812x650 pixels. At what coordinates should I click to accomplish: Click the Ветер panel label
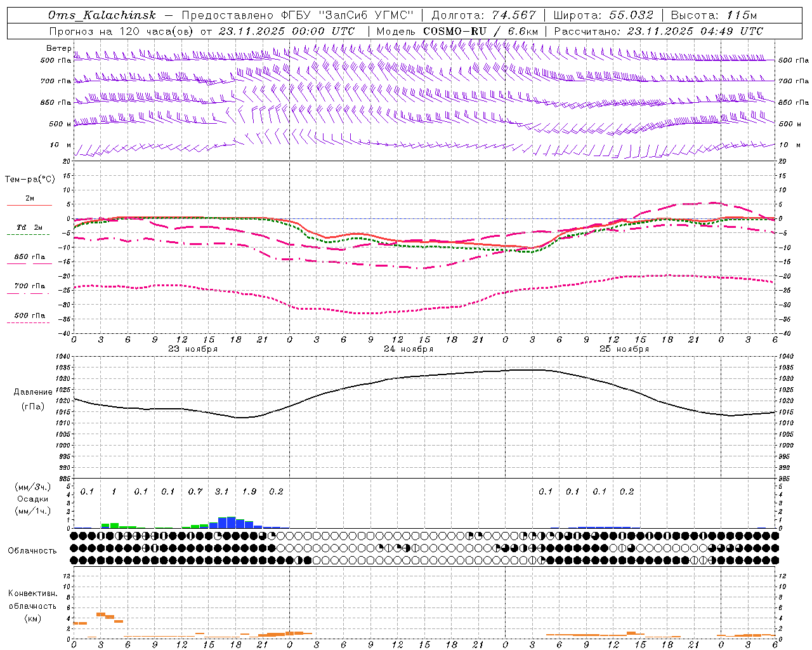[58, 48]
